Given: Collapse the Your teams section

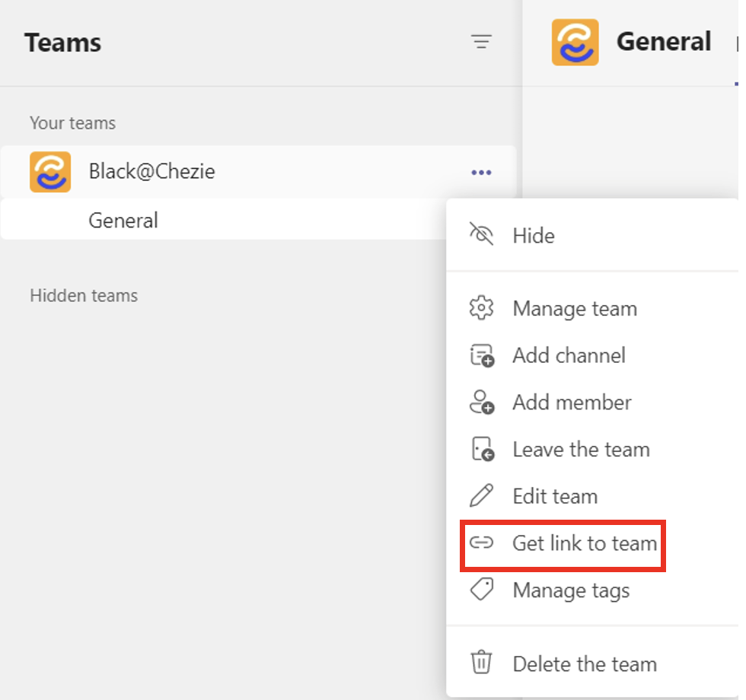Looking at the screenshot, I should click(x=72, y=123).
